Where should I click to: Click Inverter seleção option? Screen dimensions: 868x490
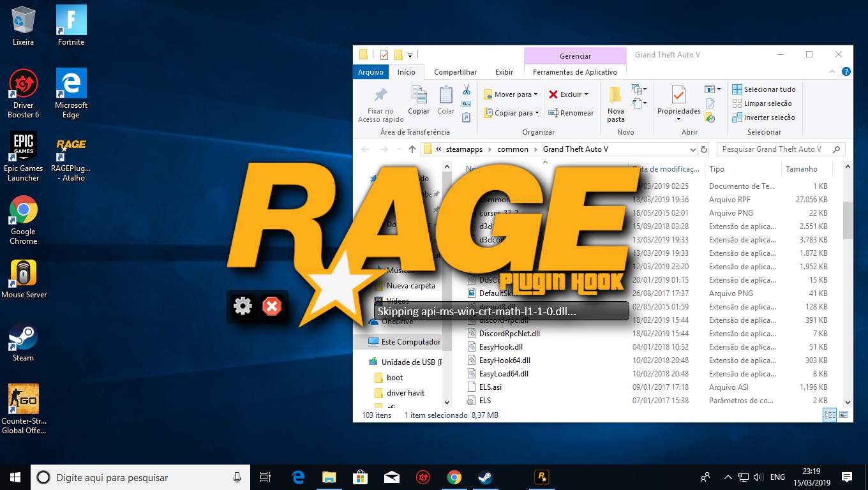[x=763, y=117]
